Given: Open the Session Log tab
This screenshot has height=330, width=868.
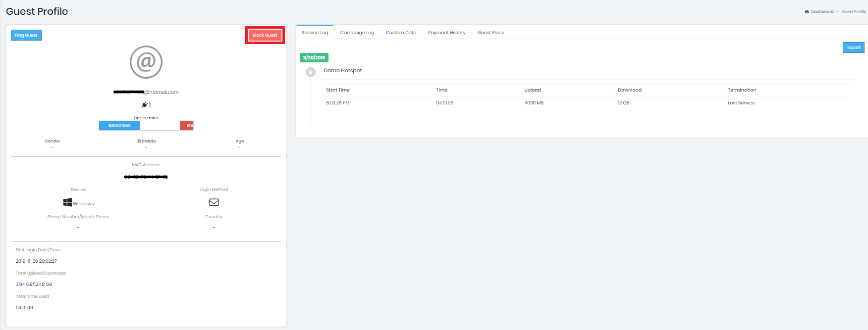Looking at the screenshot, I should tap(315, 33).
